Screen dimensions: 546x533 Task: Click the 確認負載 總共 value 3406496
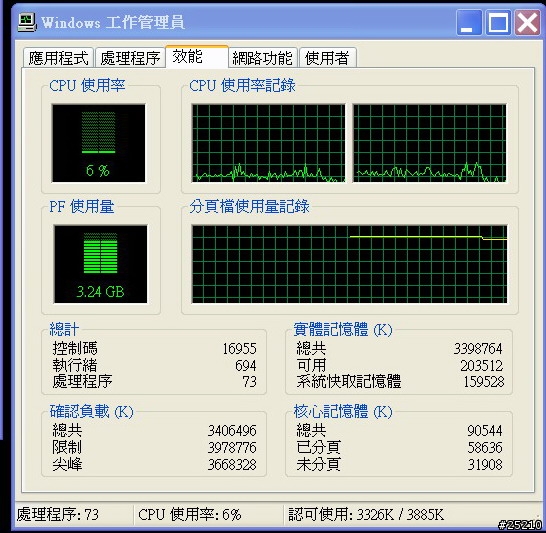tap(232, 431)
